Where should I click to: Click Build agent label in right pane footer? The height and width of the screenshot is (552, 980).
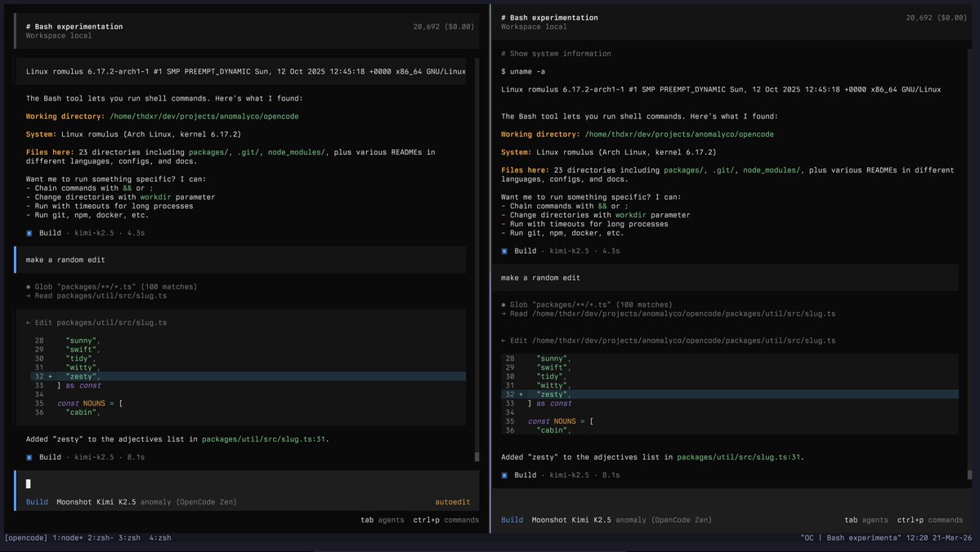(512, 520)
